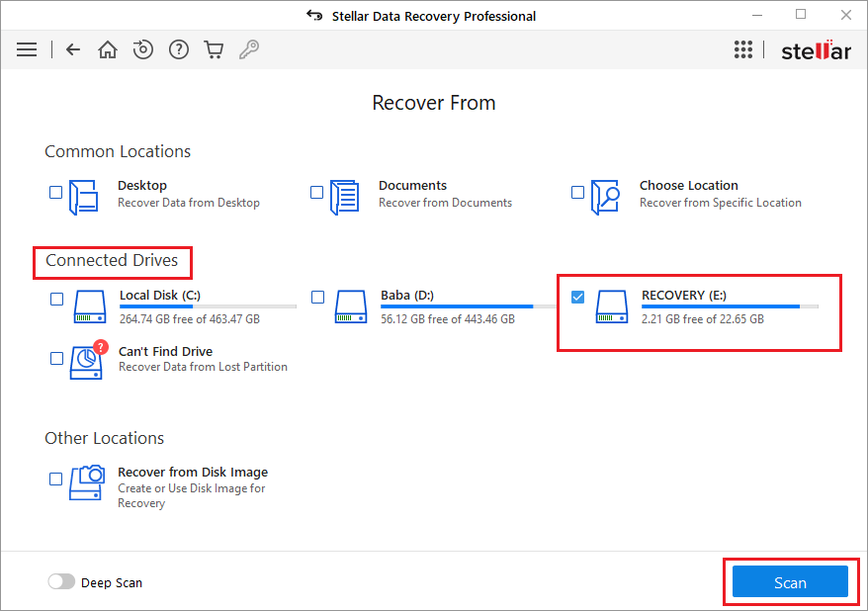Image resolution: width=868 pixels, height=611 pixels.
Task: Open the nine-dot apps grid icon
Action: pyautogui.click(x=743, y=49)
